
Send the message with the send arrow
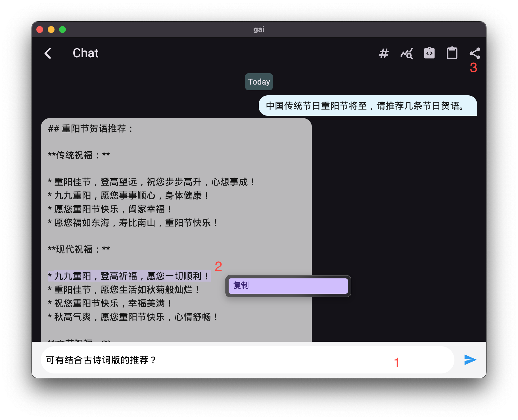click(x=470, y=360)
